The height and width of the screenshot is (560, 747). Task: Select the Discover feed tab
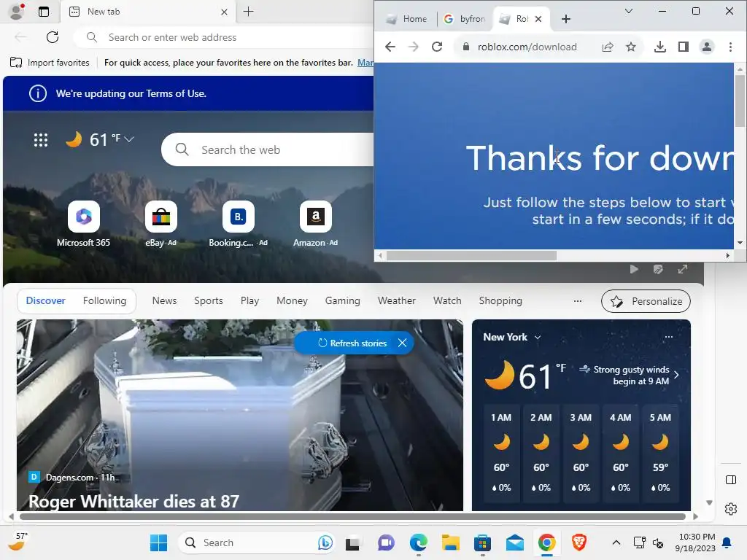click(x=46, y=300)
